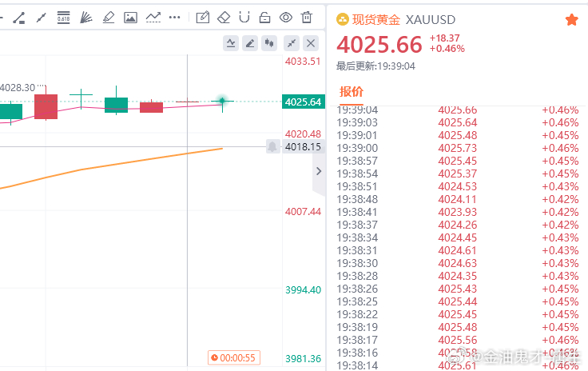588x371 pixels.
Task: Click the price alert bell at 4018.15
Action: 272,146
